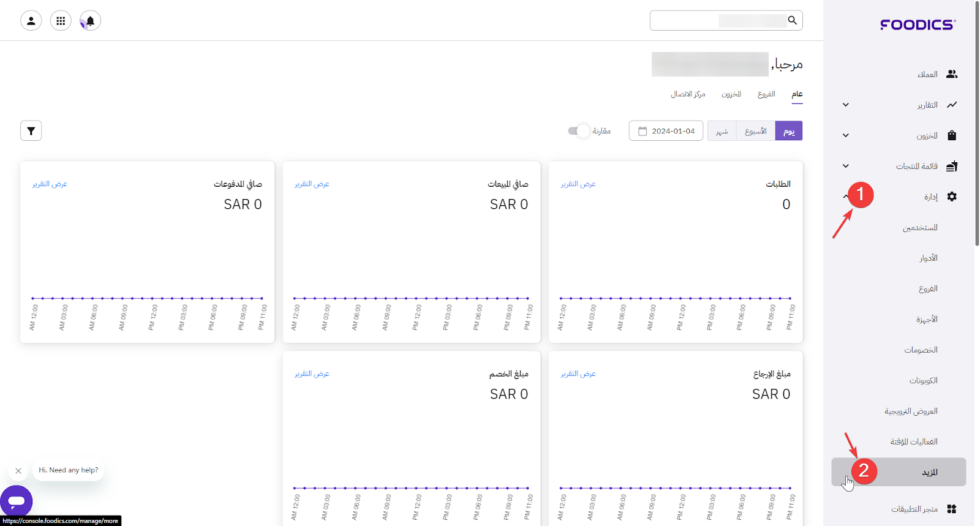
Task: Select the شهر month period button
Action: coord(722,131)
